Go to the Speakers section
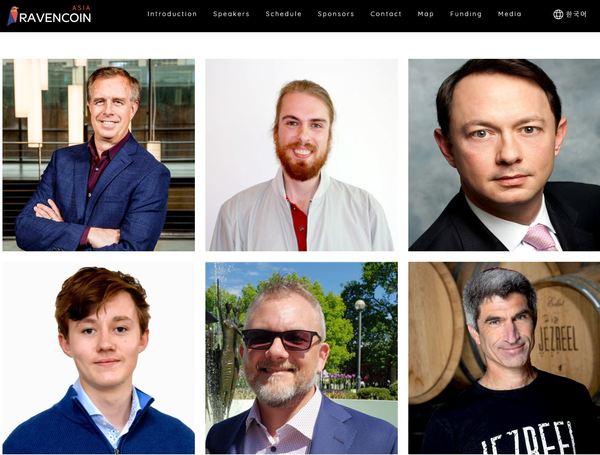This screenshot has height=455, width=600. click(x=231, y=14)
